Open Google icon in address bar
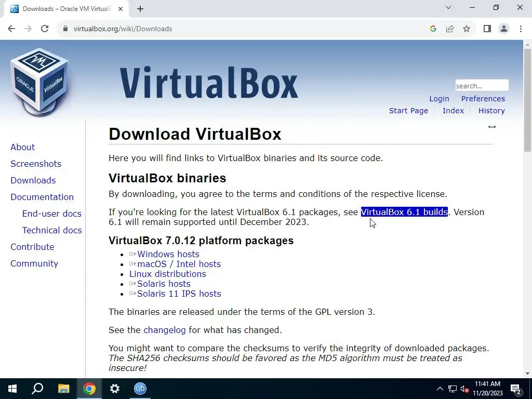This screenshot has height=399, width=532. tap(433, 29)
